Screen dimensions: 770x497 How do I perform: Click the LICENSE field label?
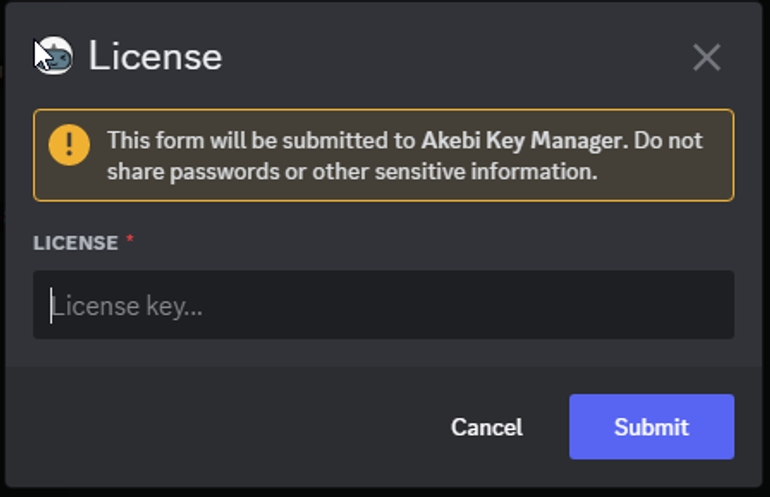click(75, 243)
